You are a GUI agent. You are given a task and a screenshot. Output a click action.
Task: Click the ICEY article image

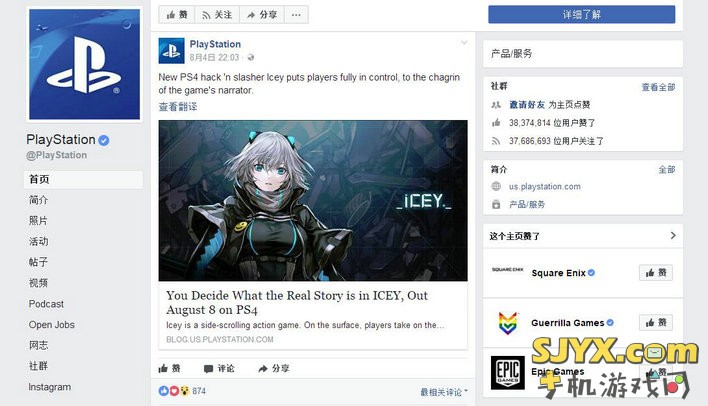point(313,201)
